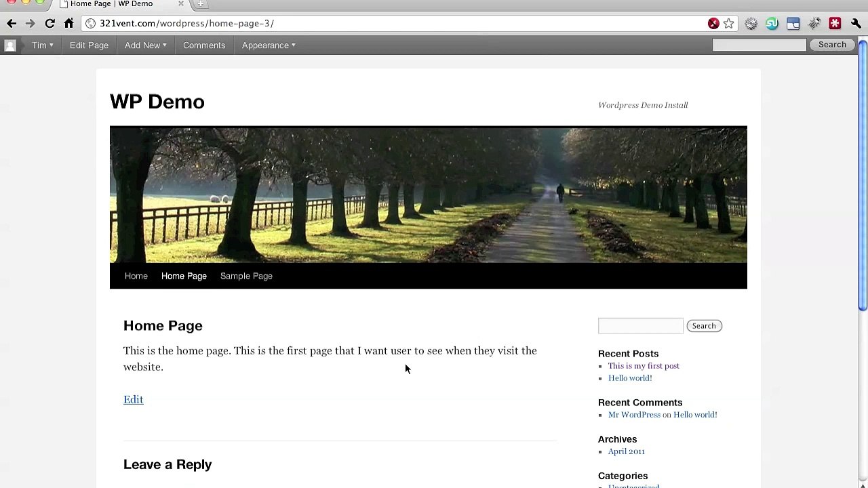Expand the Tim account dropdown
Viewport: 868px width, 488px height.
42,45
